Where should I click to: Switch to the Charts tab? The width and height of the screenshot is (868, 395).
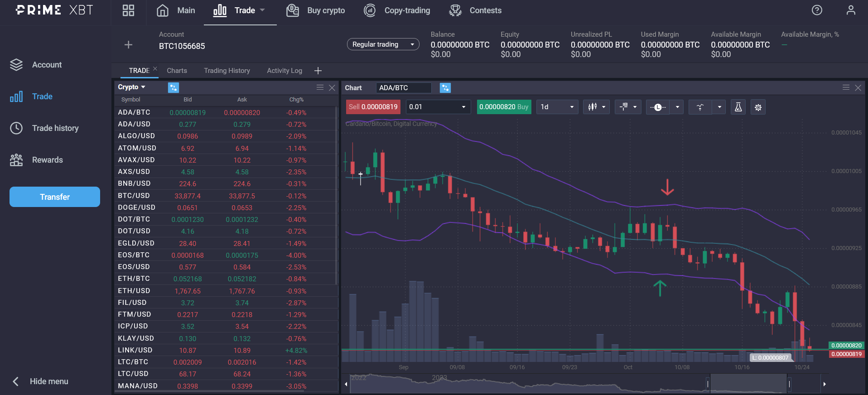pos(177,71)
